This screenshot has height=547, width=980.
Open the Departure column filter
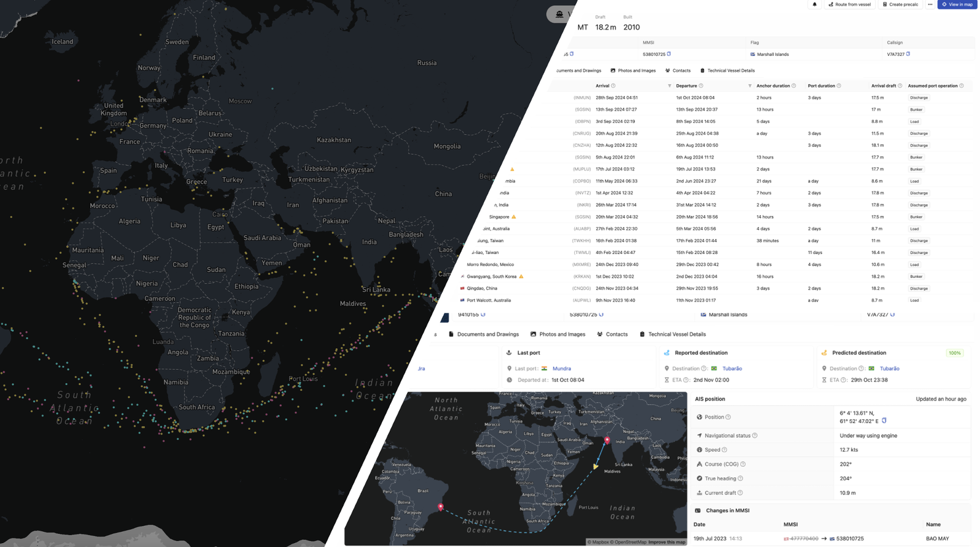tap(749, 86)
